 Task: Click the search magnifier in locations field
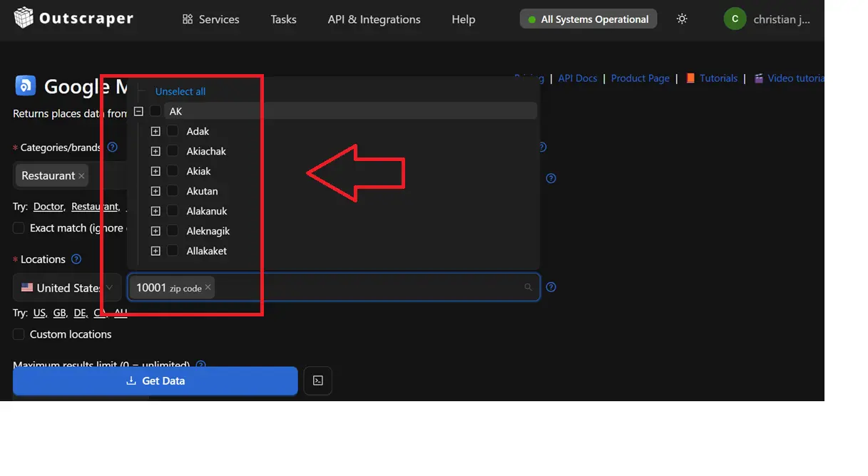click(x=528, y=288)
